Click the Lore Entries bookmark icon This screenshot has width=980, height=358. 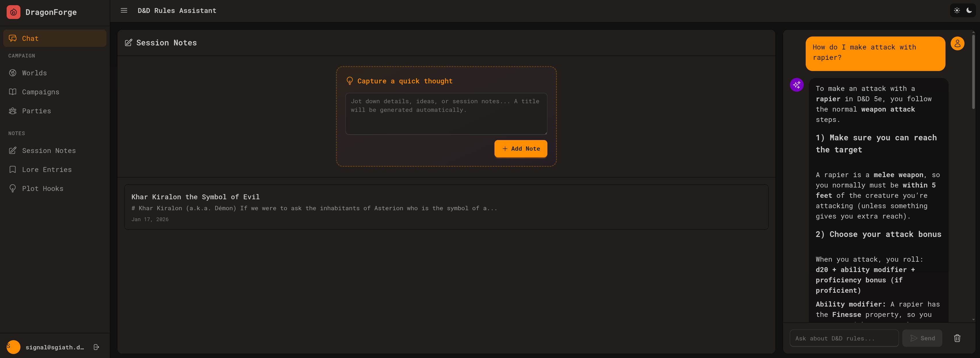(13, 169)
